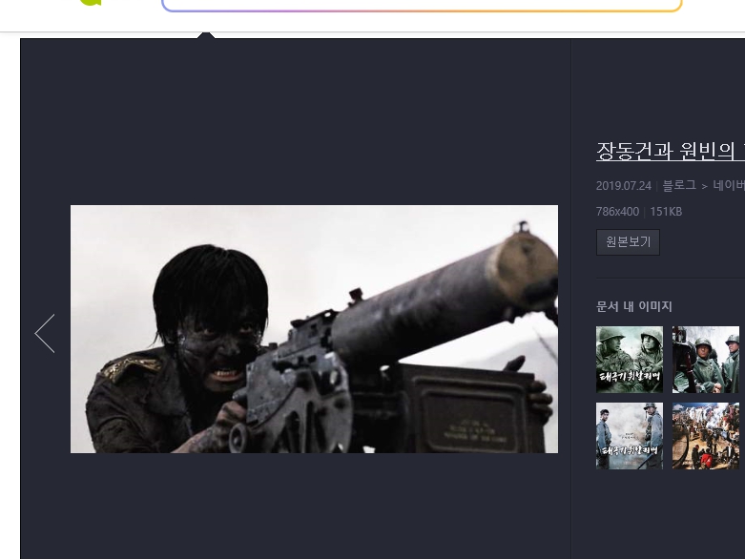Screen dimensions: 745x560
Task: Open blog post title 장동건과 원빈의
Action: pyautogui.click(x=671, y=151)
